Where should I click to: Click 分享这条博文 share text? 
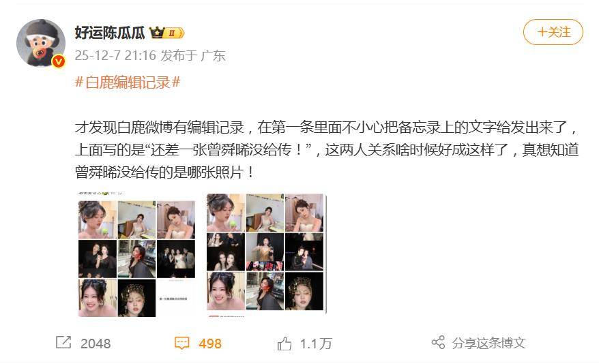pos(488,343)
